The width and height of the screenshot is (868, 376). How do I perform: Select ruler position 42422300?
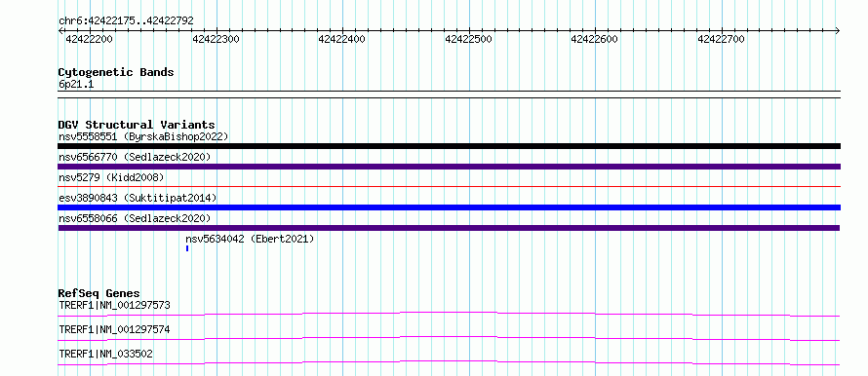[x=216, y=39]
